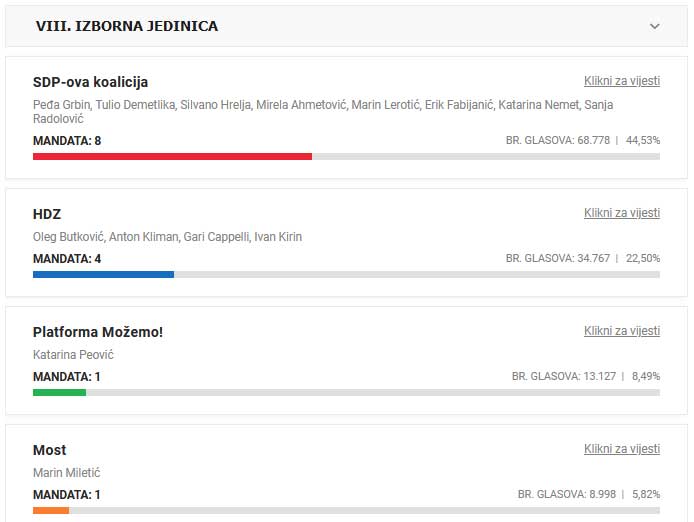
Task: Click the orange Most progress bar
Action: 51,510
